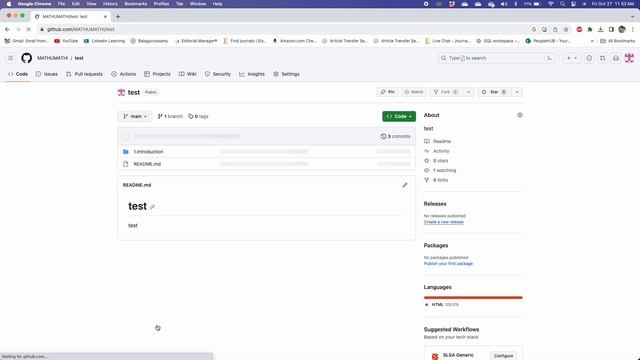Click the Watch button

[413, 92]
